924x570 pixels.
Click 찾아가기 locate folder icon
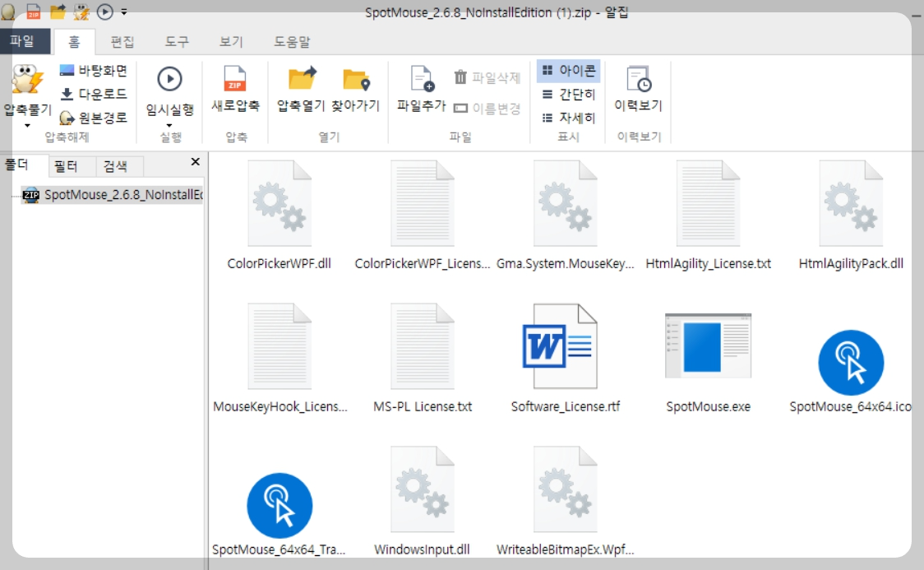[x=356, y=80]
